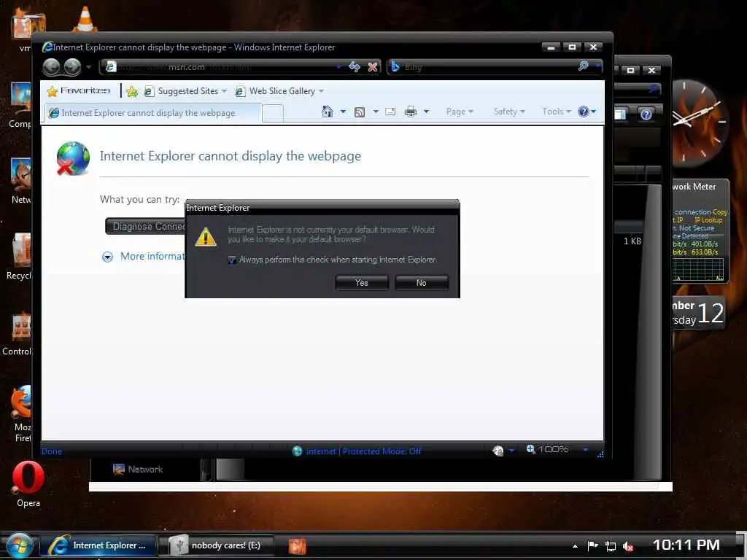This screenshot has height=560, width=747.
Task: Open Suggested Sites link
Action: coord(185,91)
